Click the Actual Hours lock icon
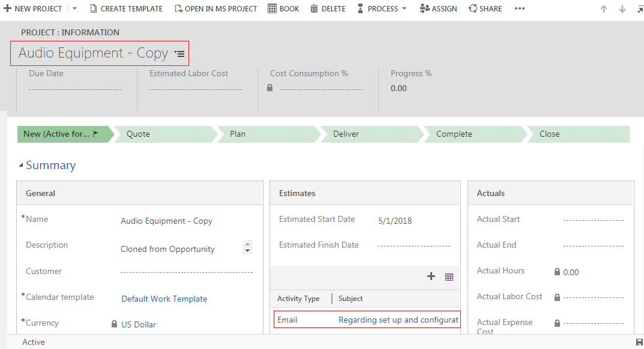This screenshot has width=644, height=349. [x=557, y=272]
